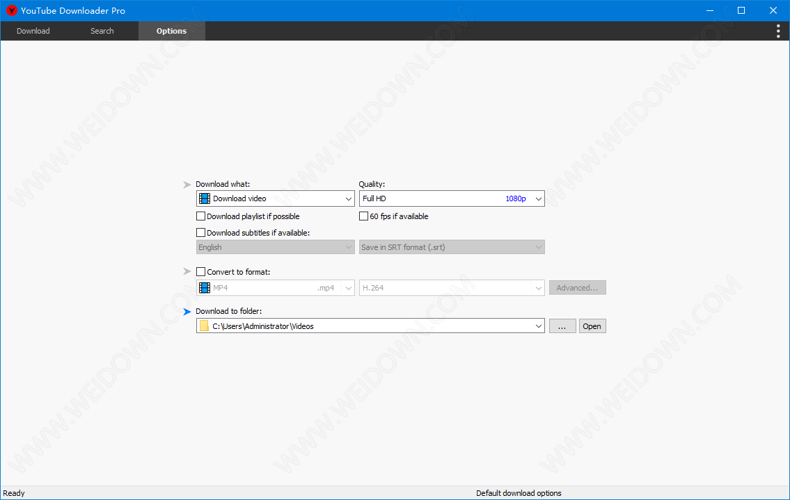Screen dimensions: 790x500
Task: Click the MP4 film strip icon
Action: click(204, 288)
